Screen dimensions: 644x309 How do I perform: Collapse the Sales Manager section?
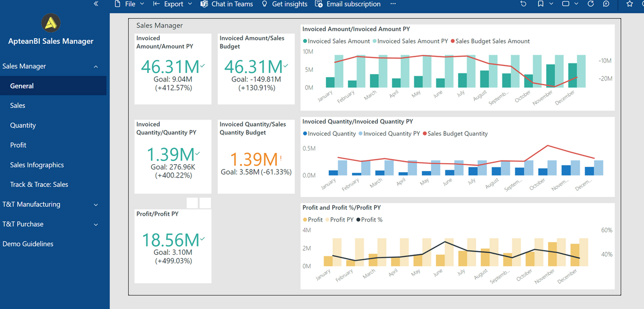[x=96, y=67]
